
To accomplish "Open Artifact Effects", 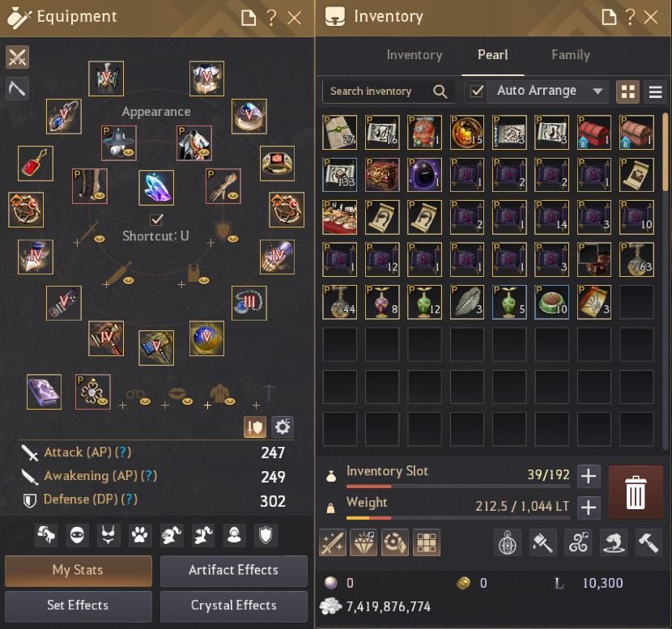I will pyautogui.click(x=233, y=570).
